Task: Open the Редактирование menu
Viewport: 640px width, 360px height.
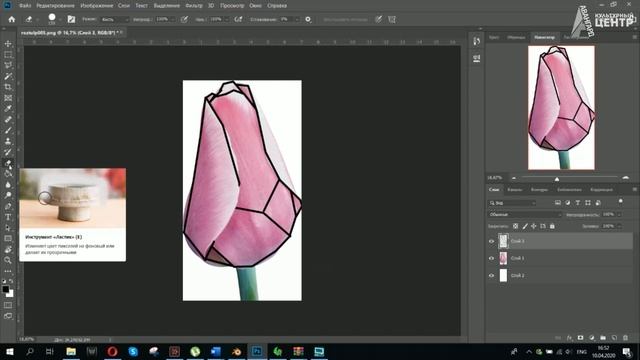Action: tap(56, 6)
